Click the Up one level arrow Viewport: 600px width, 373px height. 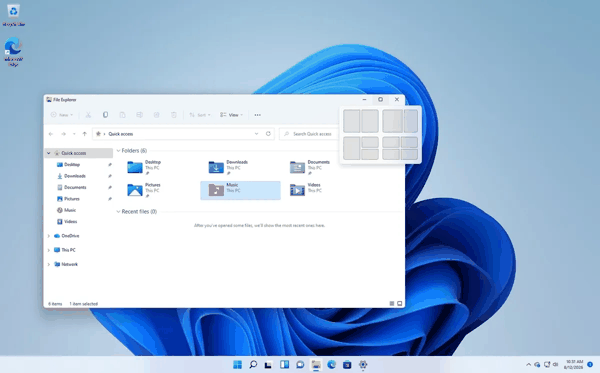point(85,134)
